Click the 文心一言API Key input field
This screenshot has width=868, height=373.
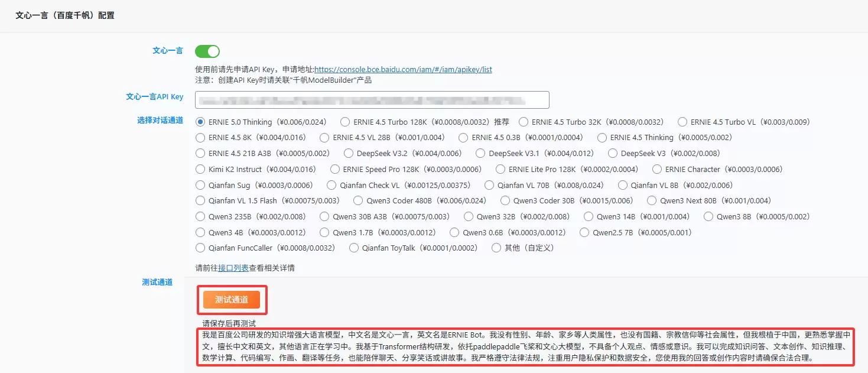pos(371,99)
